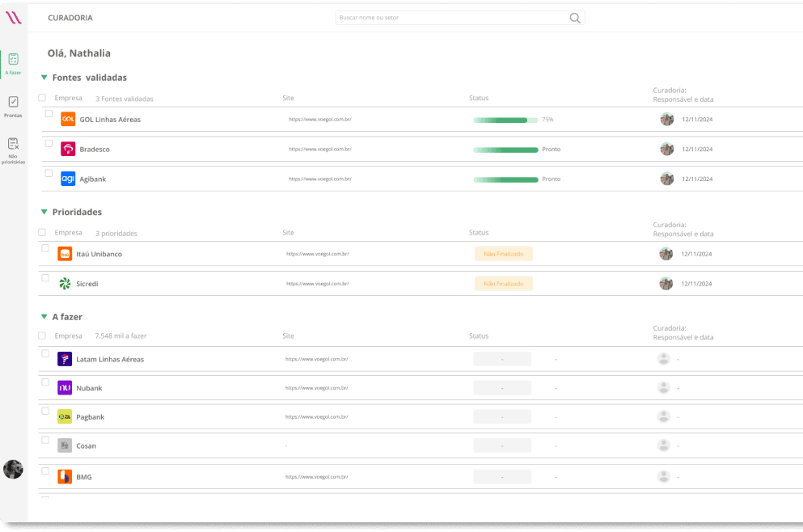Check the Itaú Unibanco checkbox
The width and height of the screenshot is (803, 532).
click(46, 248)
